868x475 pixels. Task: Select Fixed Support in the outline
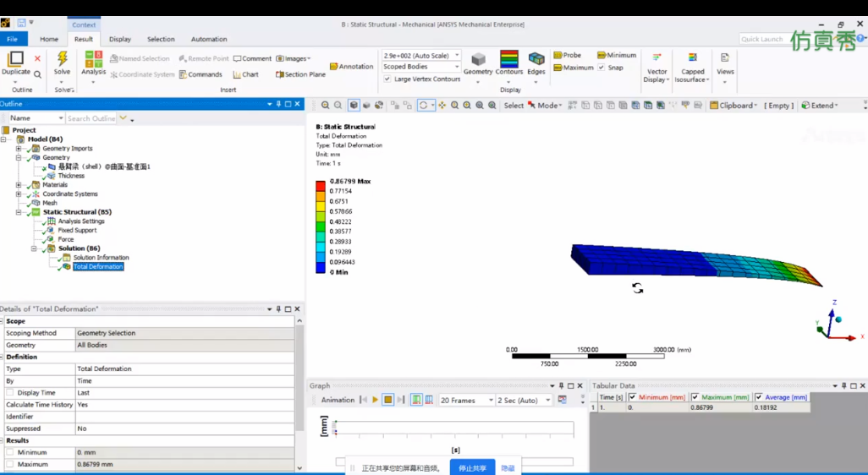click(x=77, y=230)
